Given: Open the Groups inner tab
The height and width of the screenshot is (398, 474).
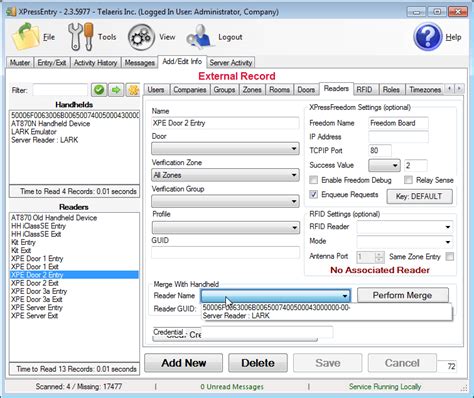Looking at the screenshot, I should pyautogui.click(x=224, y=90).
